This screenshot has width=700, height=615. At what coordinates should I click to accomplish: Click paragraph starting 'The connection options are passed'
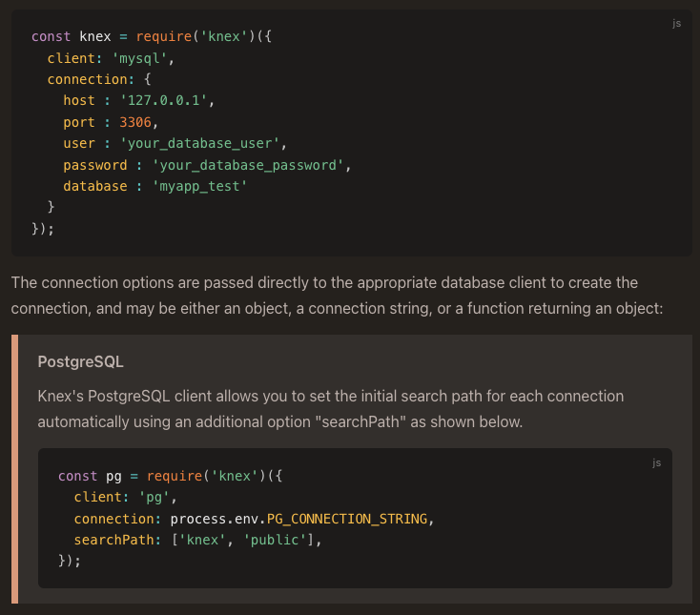point(337,296)
